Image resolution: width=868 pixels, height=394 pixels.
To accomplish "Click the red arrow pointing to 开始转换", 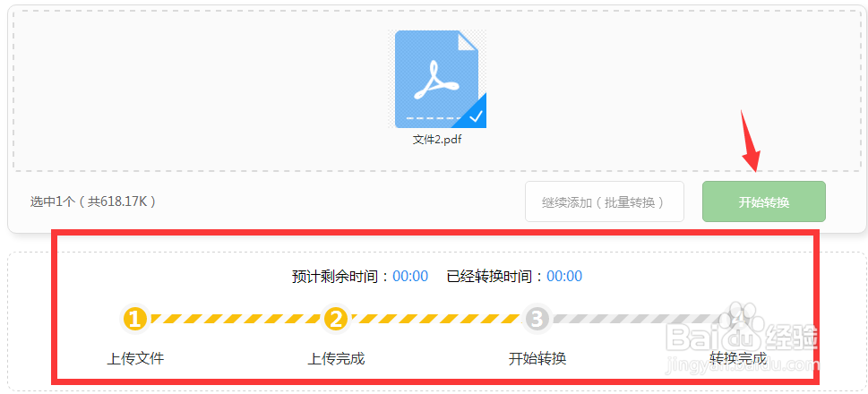I will point(752,140).
